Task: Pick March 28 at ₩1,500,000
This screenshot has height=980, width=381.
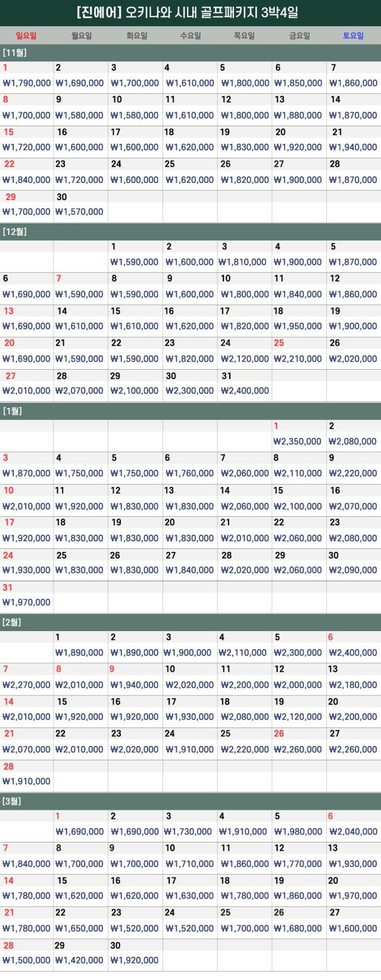Action: point(27,954)
